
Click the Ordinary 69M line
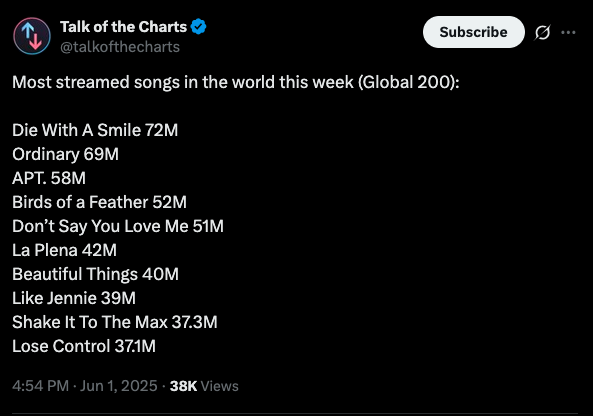(x=65, y=154)
